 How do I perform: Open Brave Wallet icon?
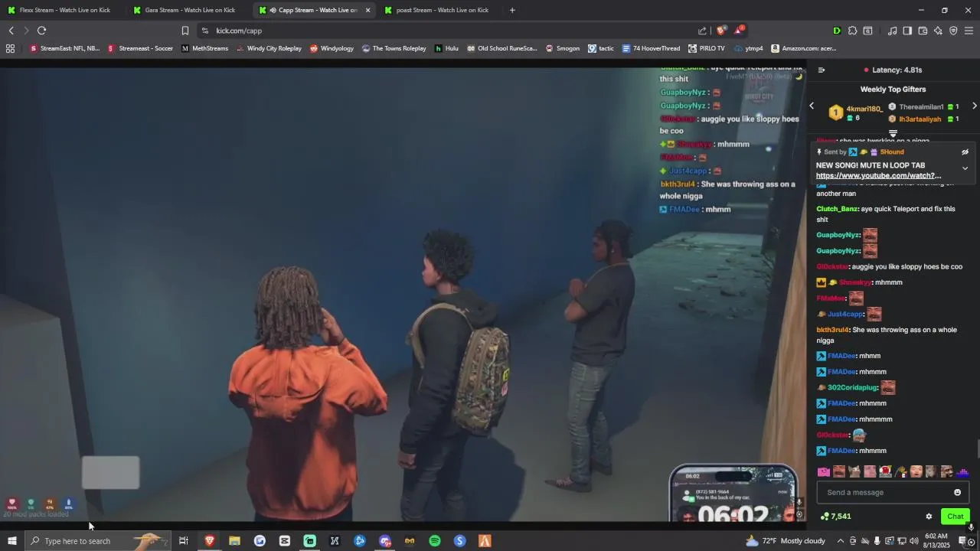923,31
